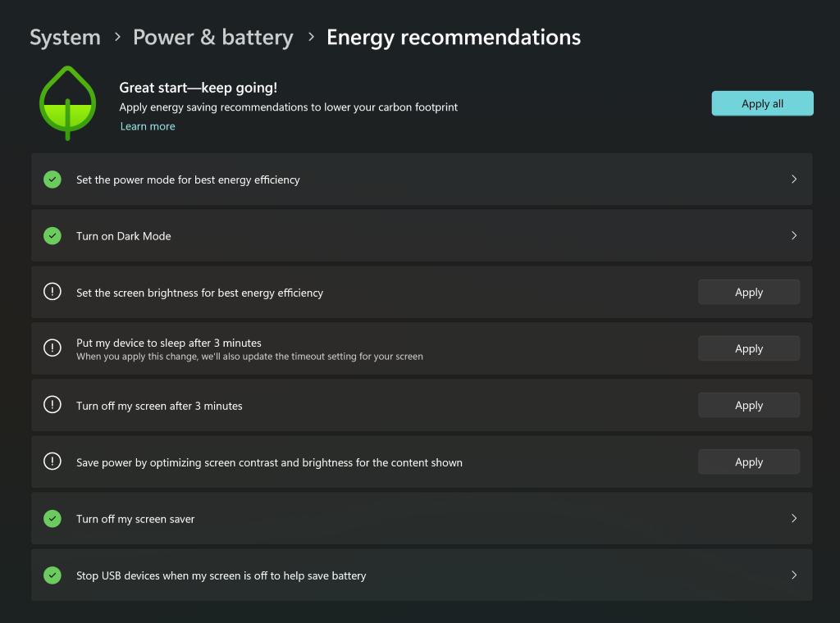Apply the screen brightness recommendation
The width and height of the screenshot is (840, 623).
749,292
